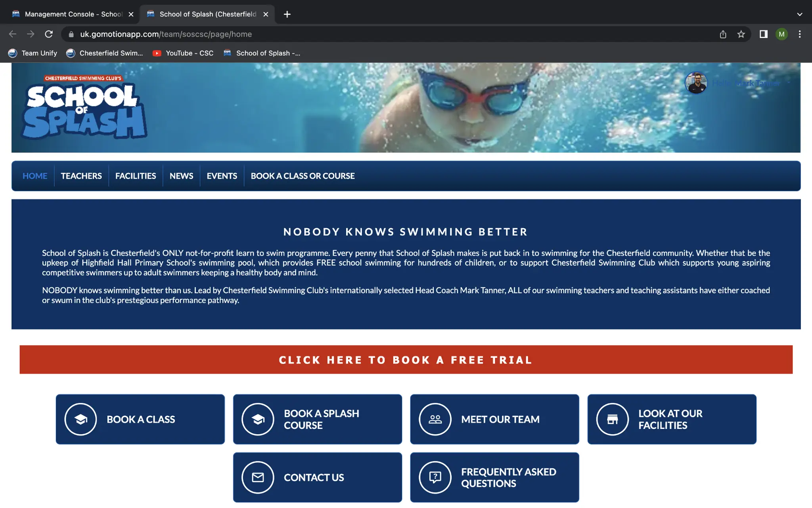Screen dimensions: 812x508
Task: Expand the tab search chevron at top right
Action: coord(799,14)
